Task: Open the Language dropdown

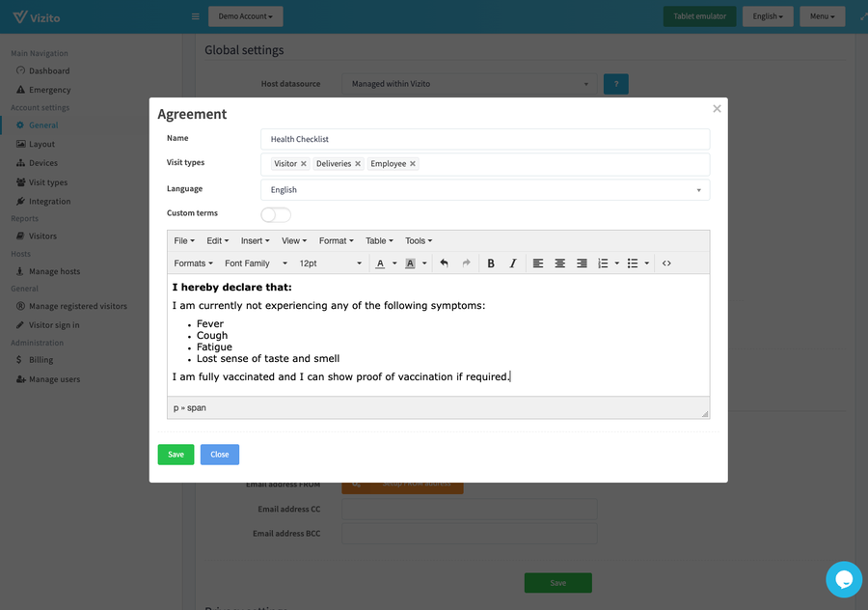Action: [484, 190]
